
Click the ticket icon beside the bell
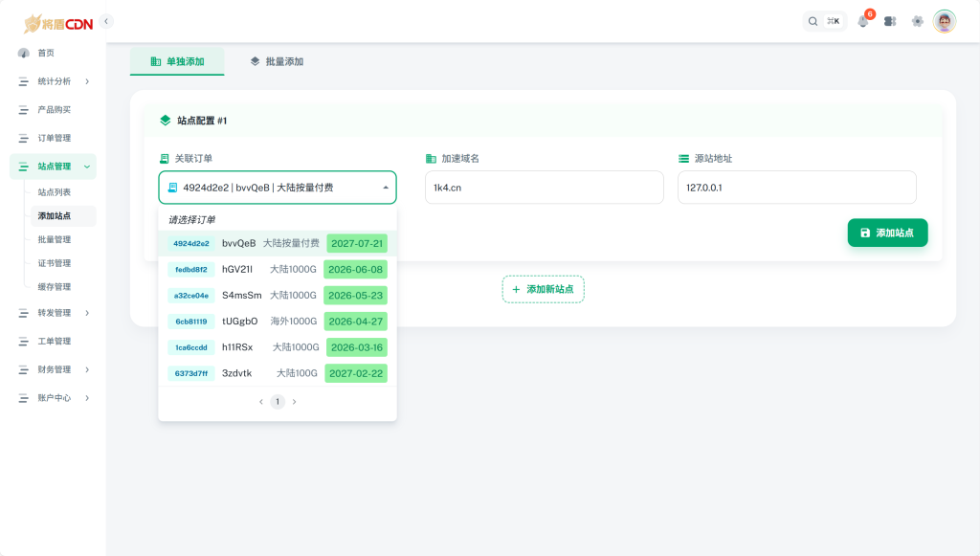890,21
